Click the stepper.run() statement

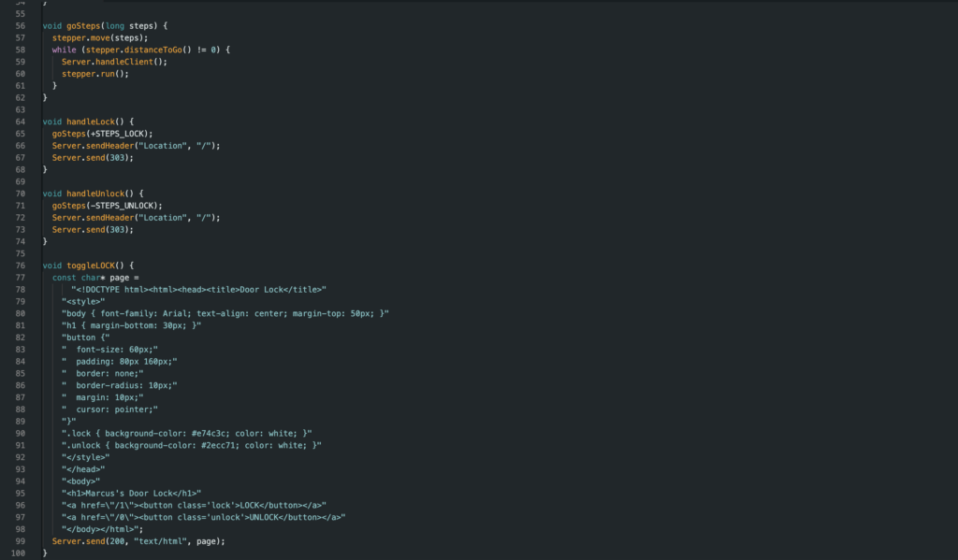(94, 73)
